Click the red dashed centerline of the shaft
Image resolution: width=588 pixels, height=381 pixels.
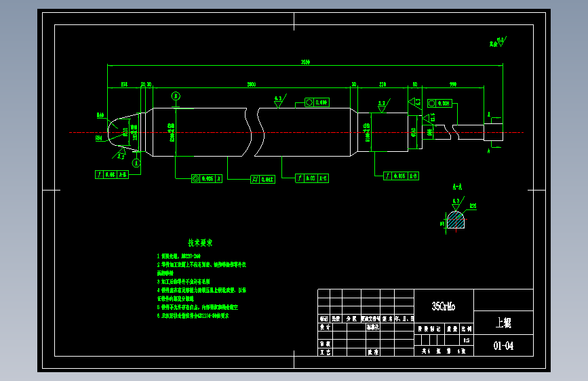[296, 132]
